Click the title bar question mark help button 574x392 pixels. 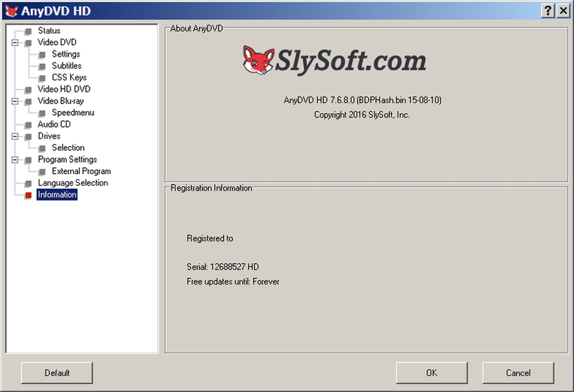tap(549, 11)
